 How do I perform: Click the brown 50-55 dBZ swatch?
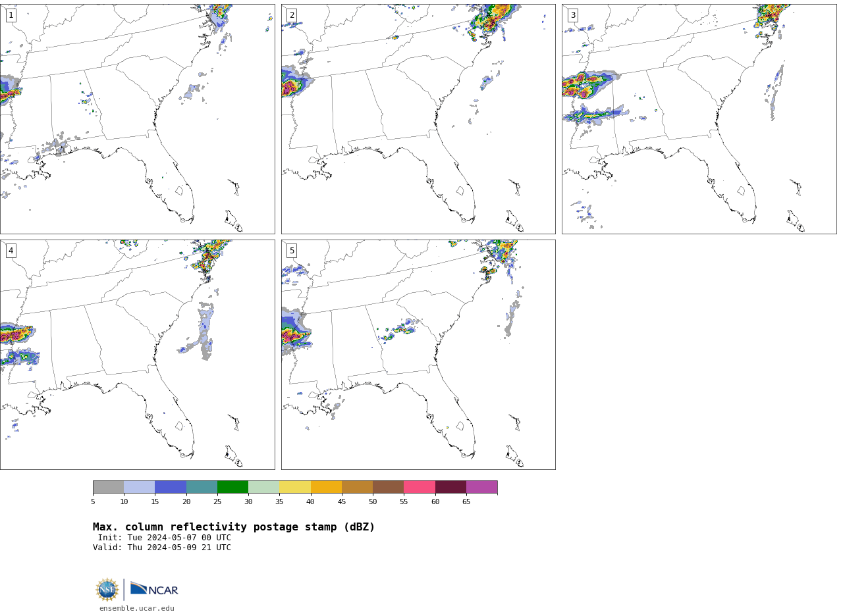pyautogui.click(x=389, y=487)
